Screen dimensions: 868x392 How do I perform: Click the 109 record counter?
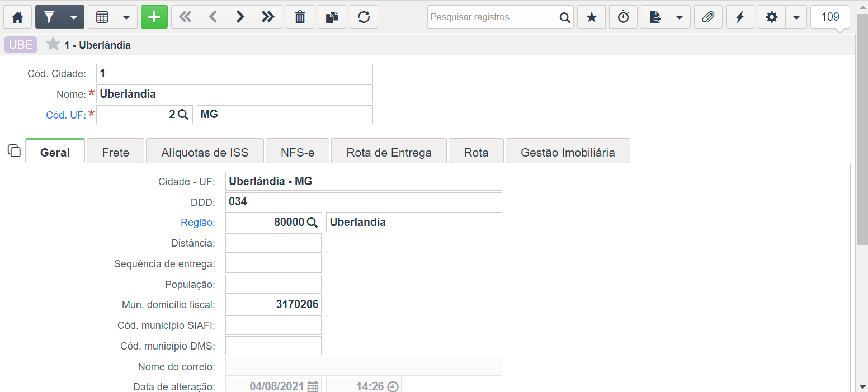coord(830,17)
